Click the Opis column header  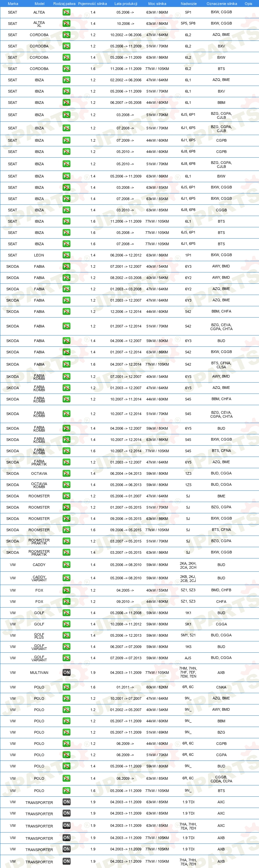248,4
